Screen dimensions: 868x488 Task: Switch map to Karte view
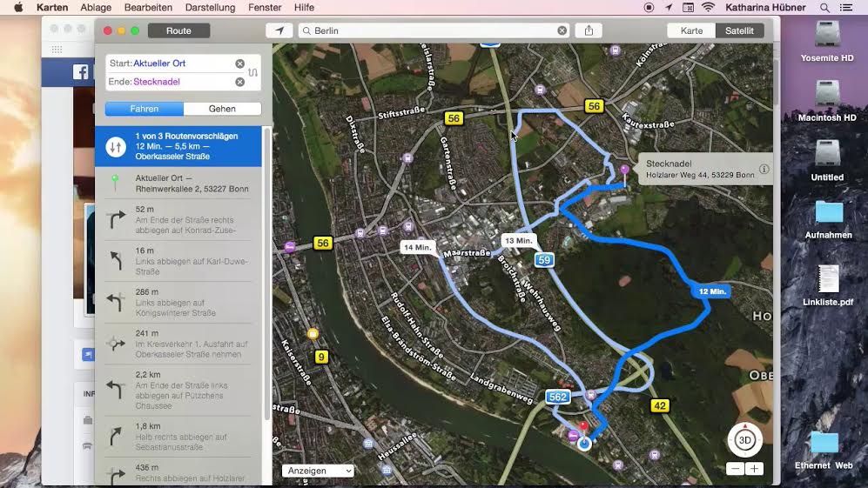(x=691, y=30)
